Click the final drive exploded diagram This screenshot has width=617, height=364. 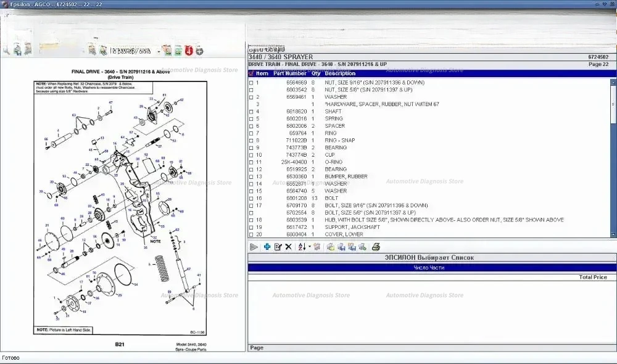click(120, 208)
